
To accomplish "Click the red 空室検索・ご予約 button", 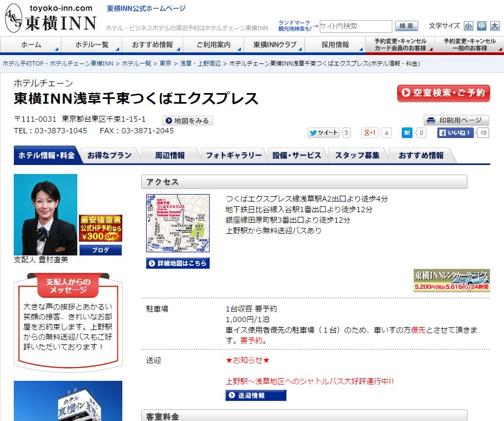I will 443,93.
